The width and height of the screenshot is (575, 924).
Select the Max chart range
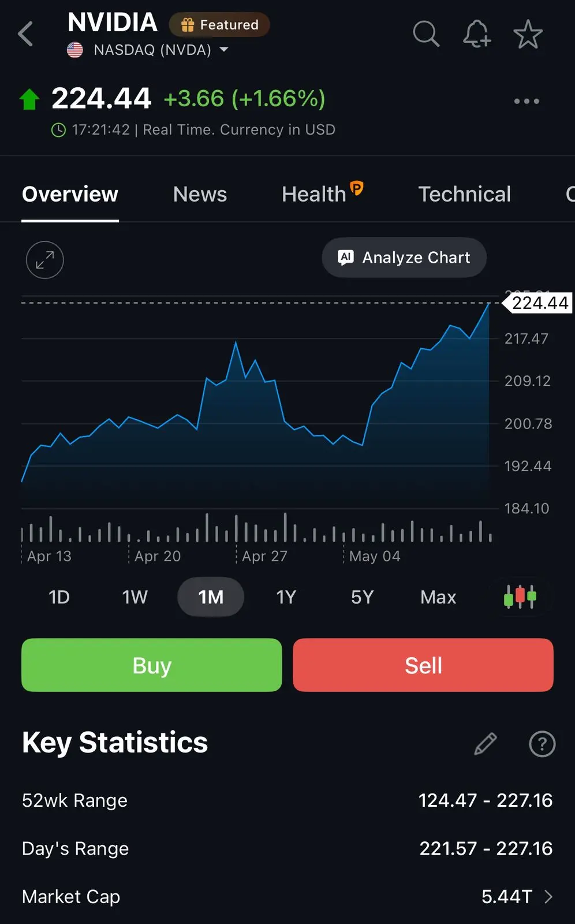tap(438, 597)
